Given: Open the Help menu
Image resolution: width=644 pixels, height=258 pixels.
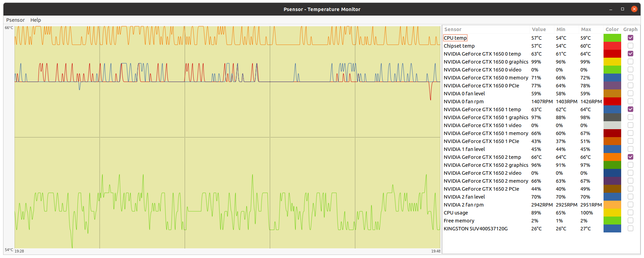Looking at the screenshot, I should [x=36, y=20].
